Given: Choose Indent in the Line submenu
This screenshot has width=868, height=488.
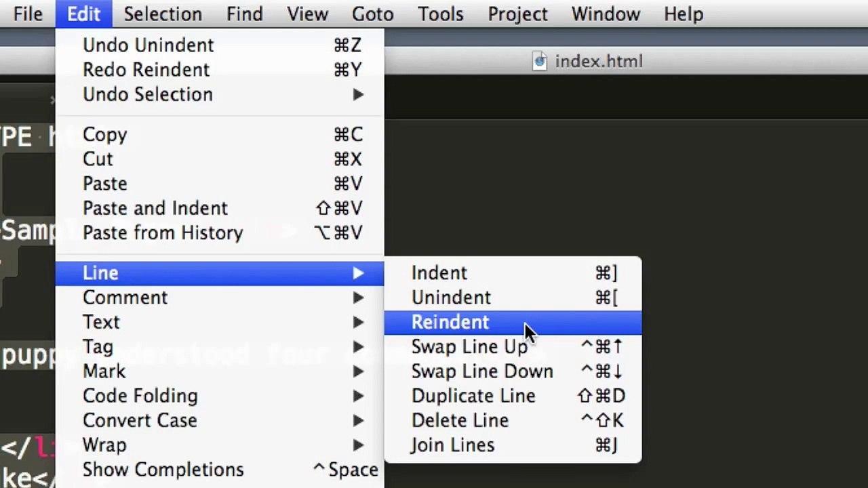Looking at the screenshot, I should click(513, 273).
